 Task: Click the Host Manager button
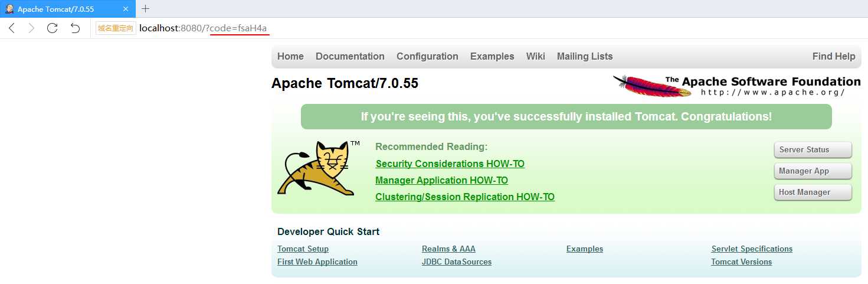813,192
